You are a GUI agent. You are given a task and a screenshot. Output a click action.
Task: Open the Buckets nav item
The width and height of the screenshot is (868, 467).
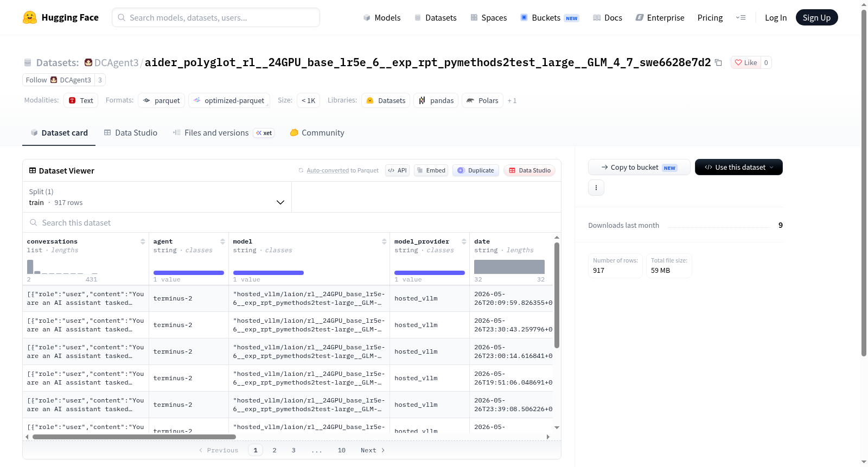550,18
